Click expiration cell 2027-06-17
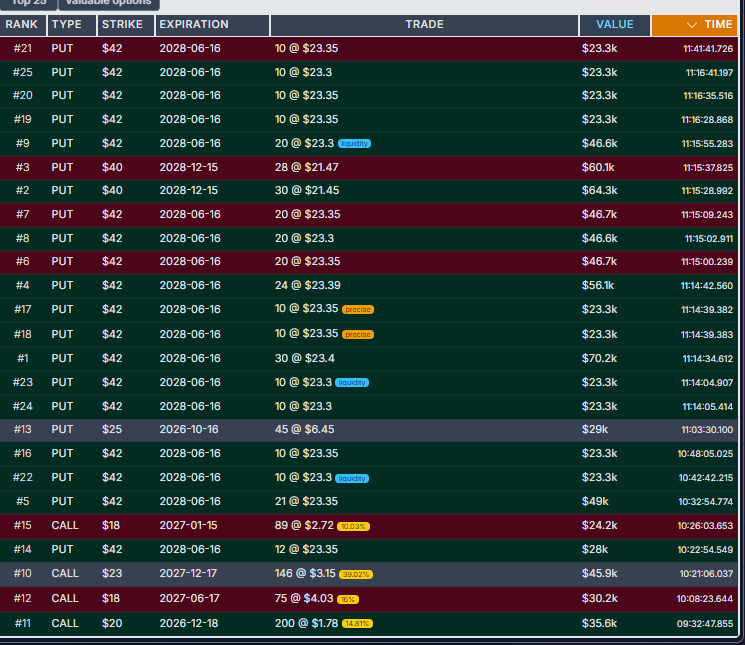The height and width of the screenshot is (645, 745). click(x=190, y=598)
